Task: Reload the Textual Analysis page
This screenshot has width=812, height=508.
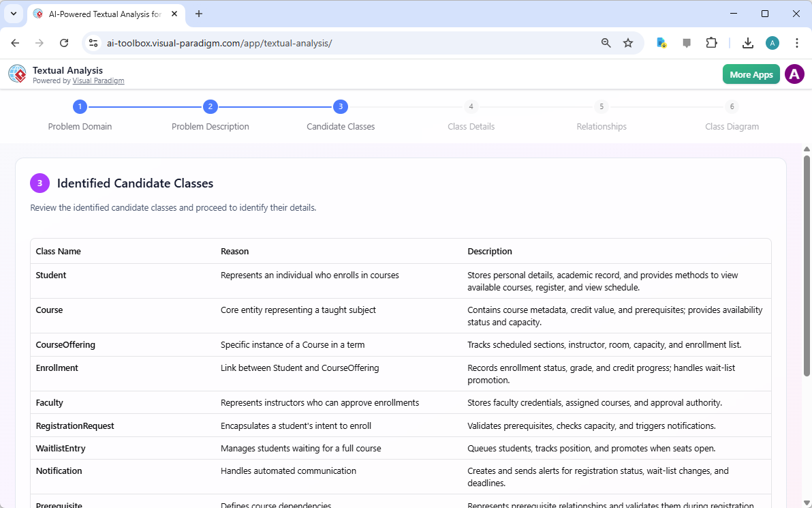Action: click(64, 42)
